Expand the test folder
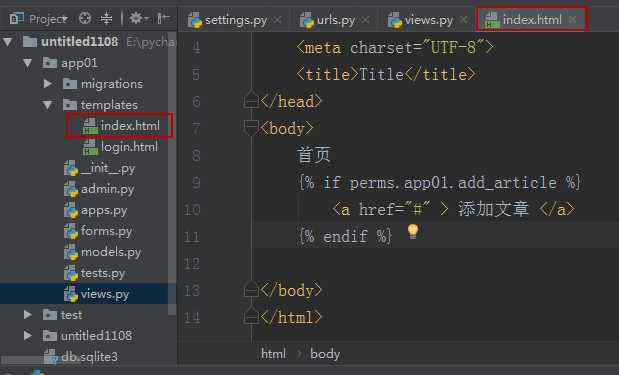 [x=27, y=315]
